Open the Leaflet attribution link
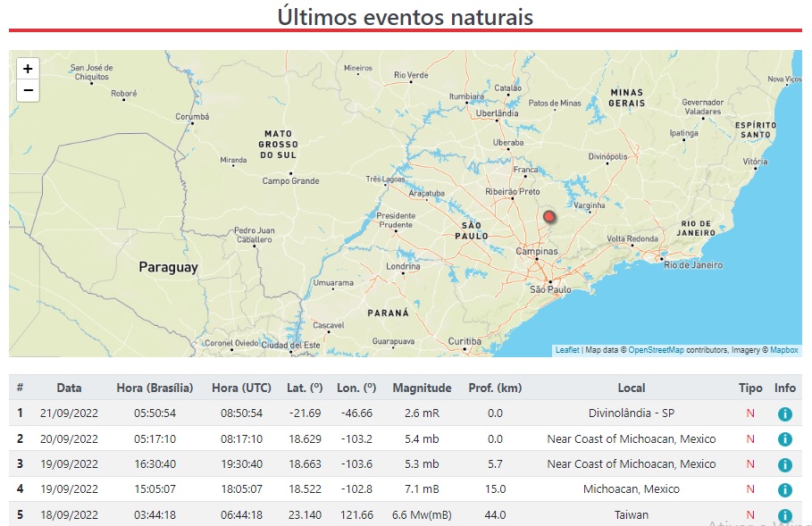 pos(566,350)
